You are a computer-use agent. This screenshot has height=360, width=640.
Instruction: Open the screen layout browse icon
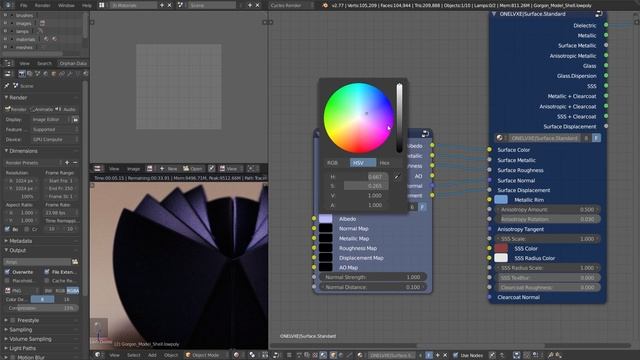[102, 5]
